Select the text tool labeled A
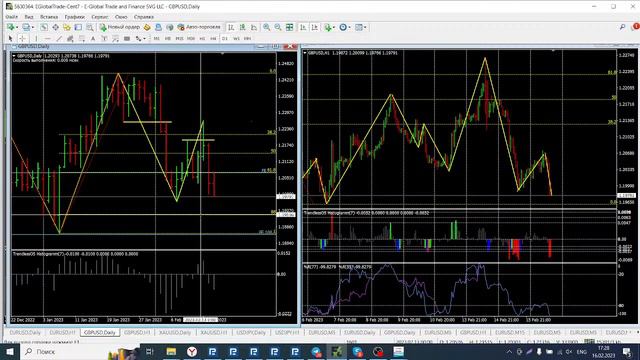The image size is (640, 360). [93, 38]
